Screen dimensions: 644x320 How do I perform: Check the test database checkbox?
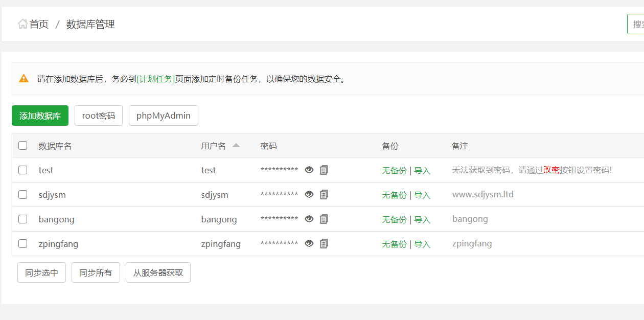23,170
